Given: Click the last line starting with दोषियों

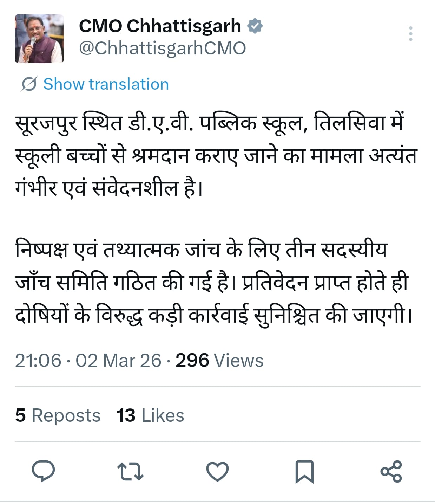Looking at the screenshot, I should [x=213, y=315].
